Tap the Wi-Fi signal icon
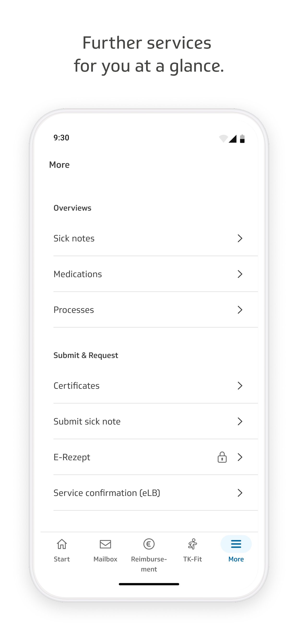This screenshot has width=298, height=644. (223, 138)
